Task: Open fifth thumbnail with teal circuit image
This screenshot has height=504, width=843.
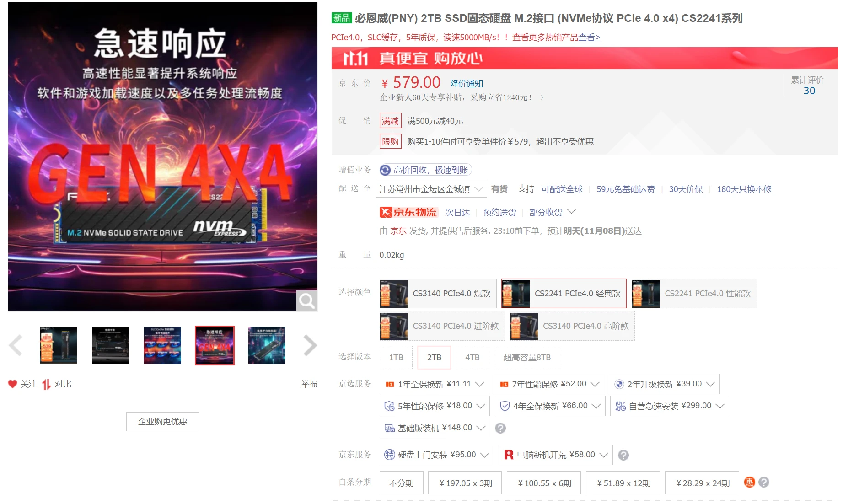Action: click(267, 345)
